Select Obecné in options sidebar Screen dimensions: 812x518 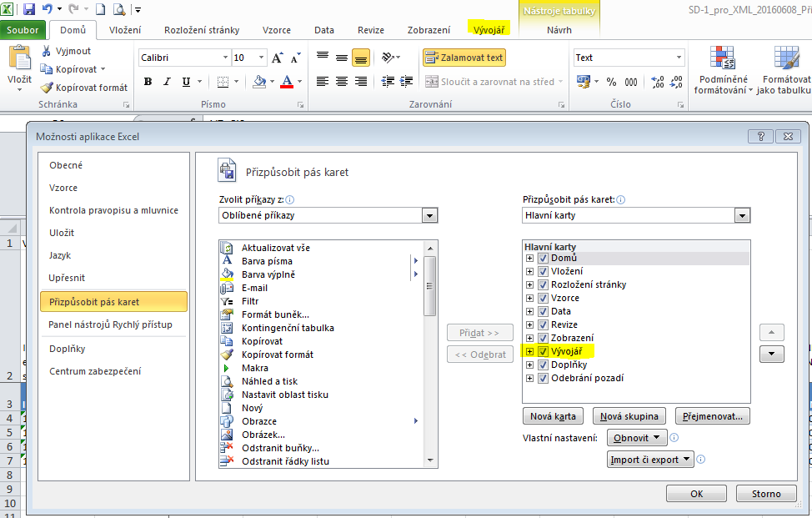(66, 165)
